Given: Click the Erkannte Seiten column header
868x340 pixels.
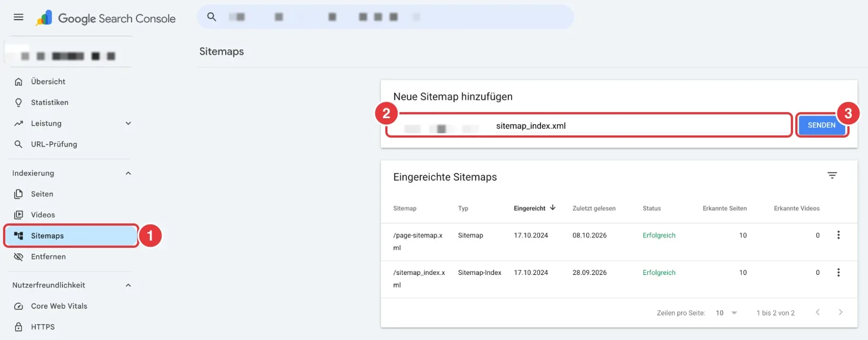Looking at the screenshot, I should (725, 208).
